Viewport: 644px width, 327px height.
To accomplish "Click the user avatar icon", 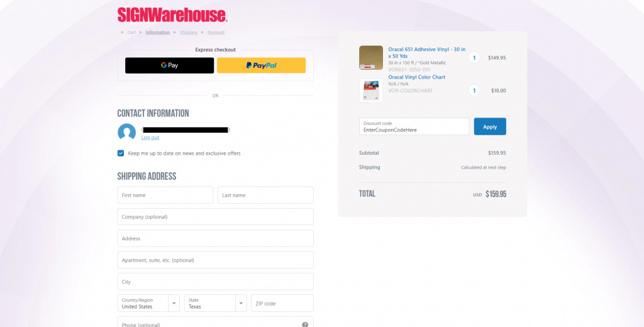I will click(126, 132).
